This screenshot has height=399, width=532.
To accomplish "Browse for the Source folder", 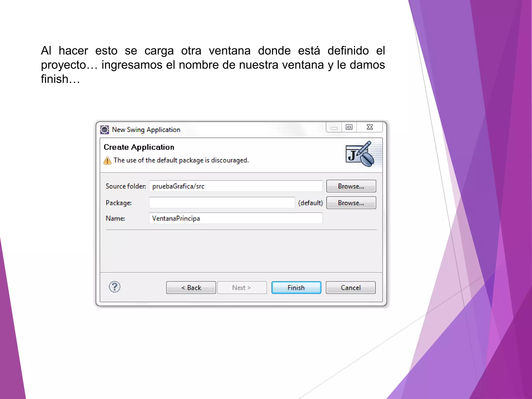I will pyautogui.click(x=351, y=186).
